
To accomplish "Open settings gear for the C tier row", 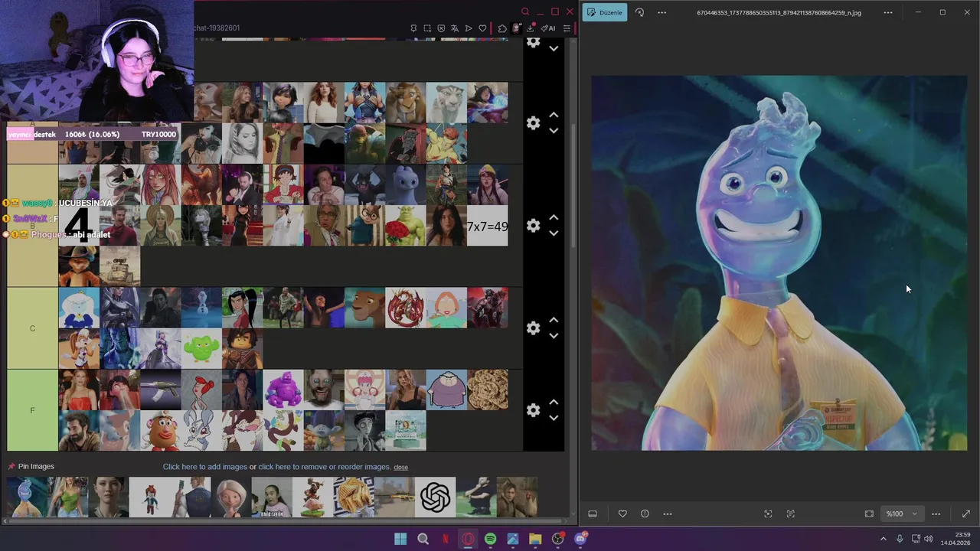I will pyautogui.click(x=533, y=328).
